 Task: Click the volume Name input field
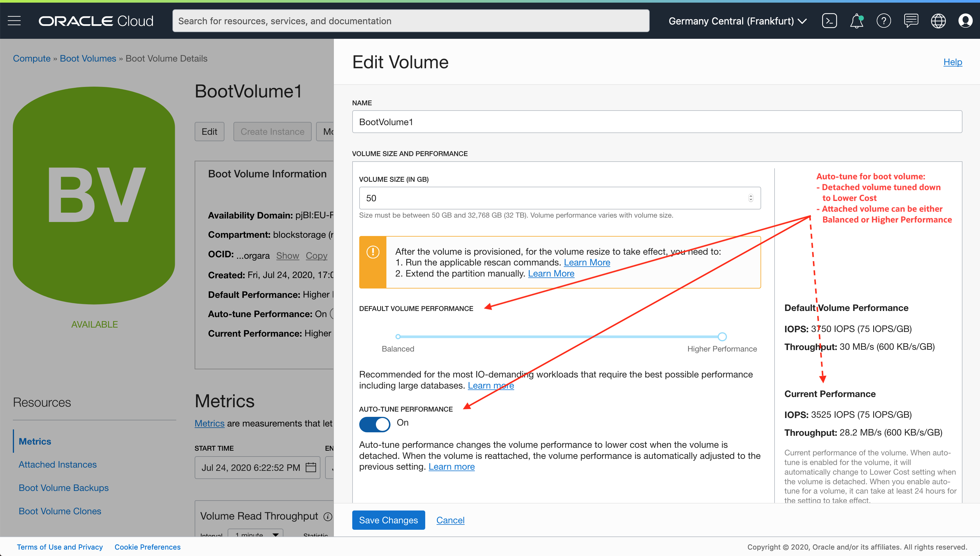pyautogui.click(x=657, y=122)
